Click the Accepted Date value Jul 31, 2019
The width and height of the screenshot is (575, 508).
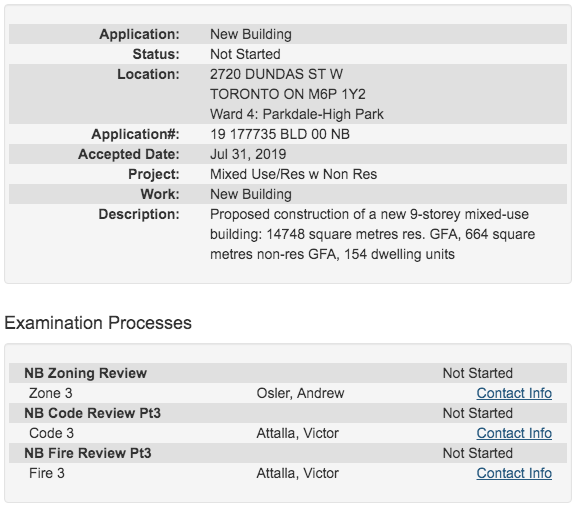[248, 154]
